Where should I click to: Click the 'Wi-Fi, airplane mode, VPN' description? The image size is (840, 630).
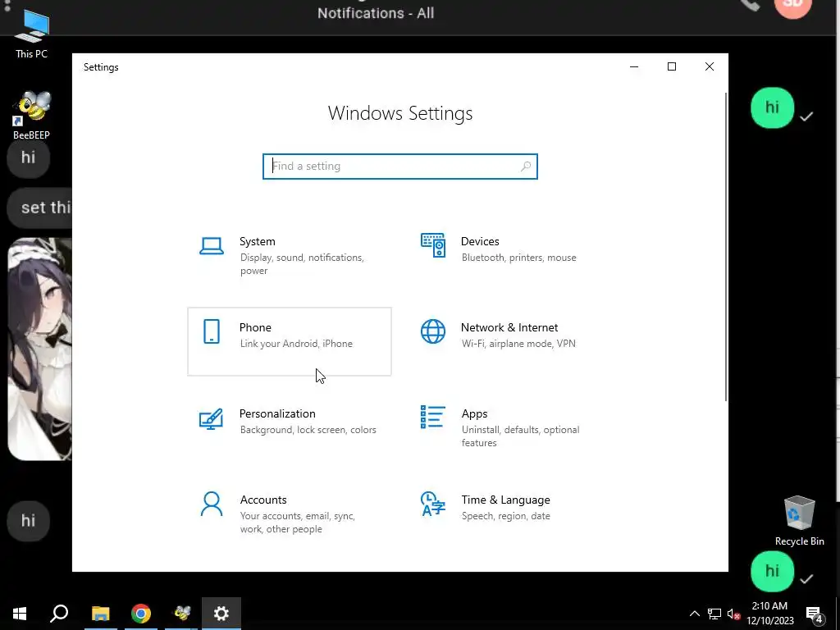(518, 344)
